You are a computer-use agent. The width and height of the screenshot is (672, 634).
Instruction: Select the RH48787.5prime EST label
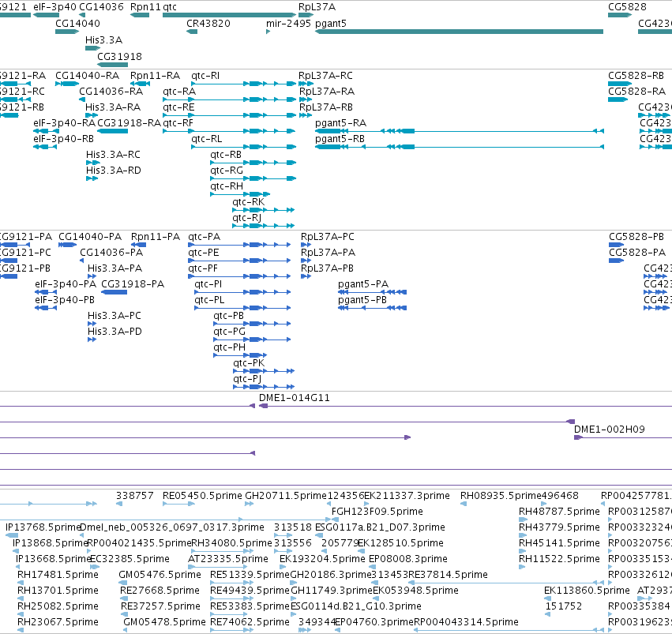click(x=559, y=512)
